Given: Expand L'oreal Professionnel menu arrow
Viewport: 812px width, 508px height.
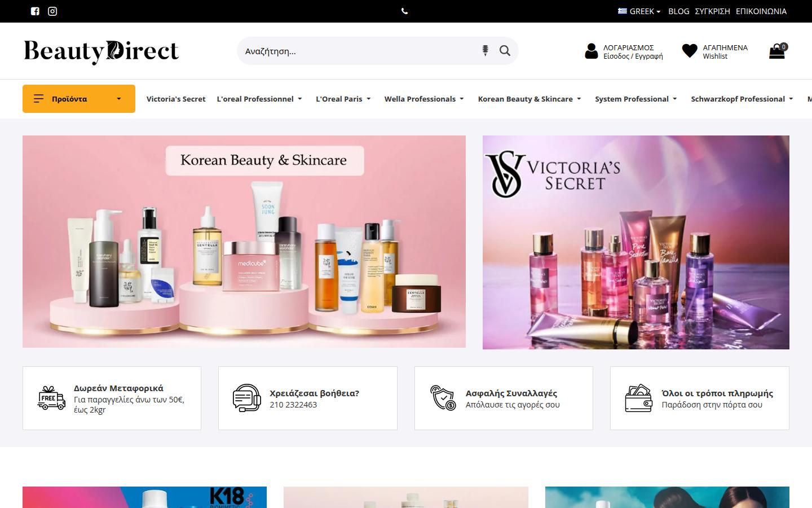Looking at the screenshot, I should coord(300,99).
